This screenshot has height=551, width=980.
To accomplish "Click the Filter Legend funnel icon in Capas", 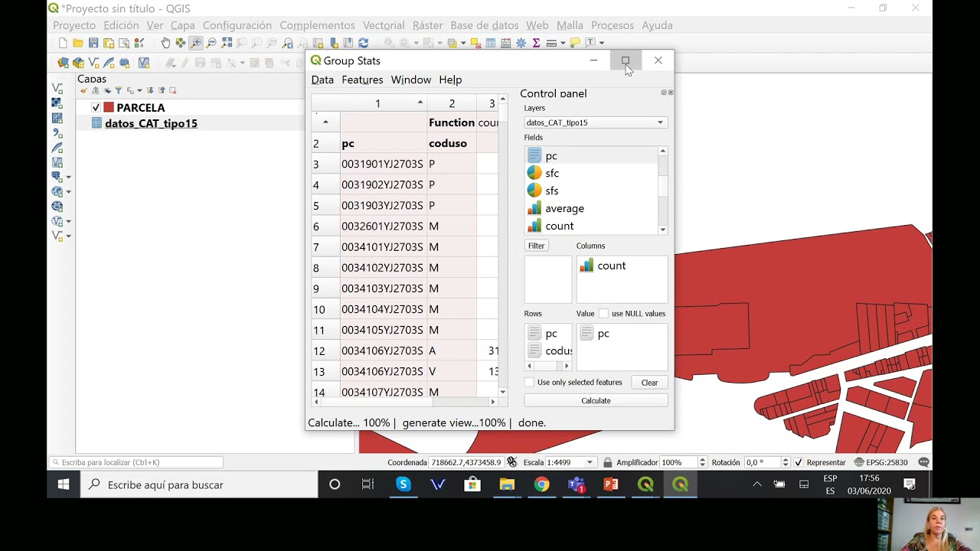I will point(118,90).
